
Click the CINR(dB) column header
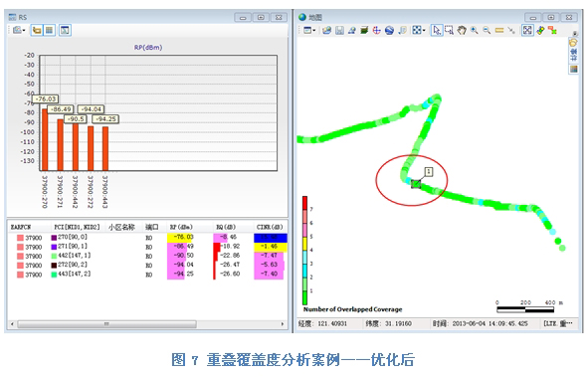pos(270,227)
